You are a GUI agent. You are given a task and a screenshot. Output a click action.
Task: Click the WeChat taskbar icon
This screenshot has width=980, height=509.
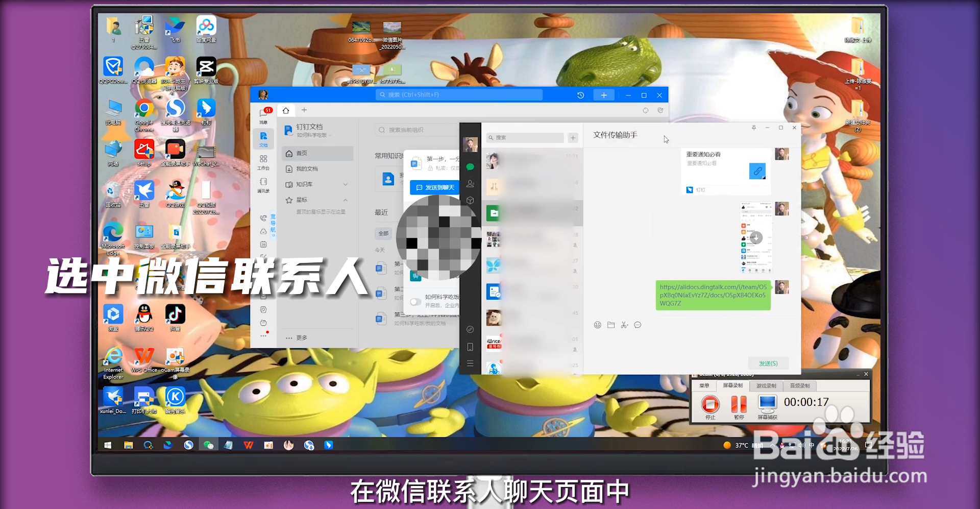point(208,445)
